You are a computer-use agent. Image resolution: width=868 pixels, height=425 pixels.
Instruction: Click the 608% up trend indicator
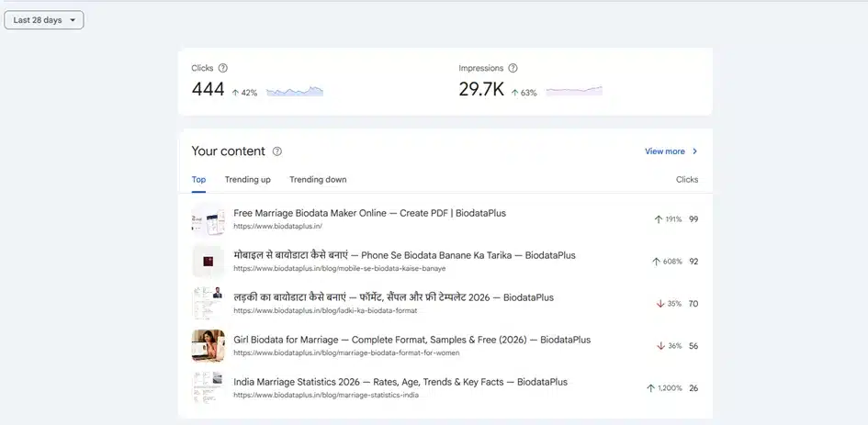click(667, 262)
